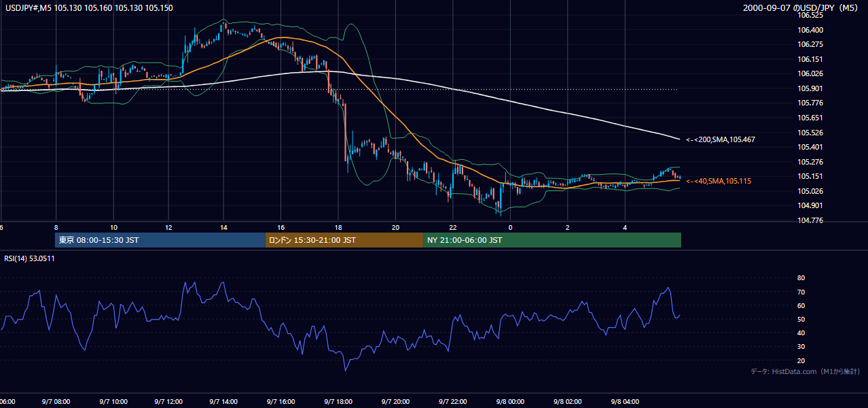Select the RSI scale value 50

(x=801, y=319)
